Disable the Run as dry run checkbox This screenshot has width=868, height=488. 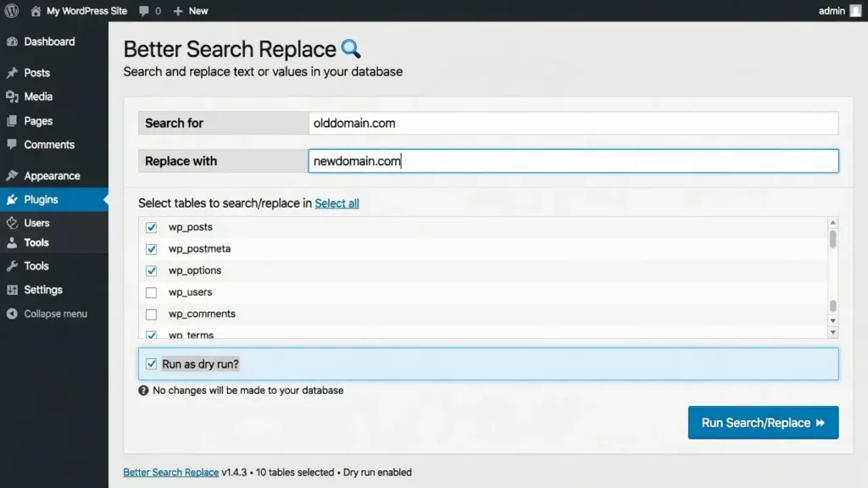151,364
